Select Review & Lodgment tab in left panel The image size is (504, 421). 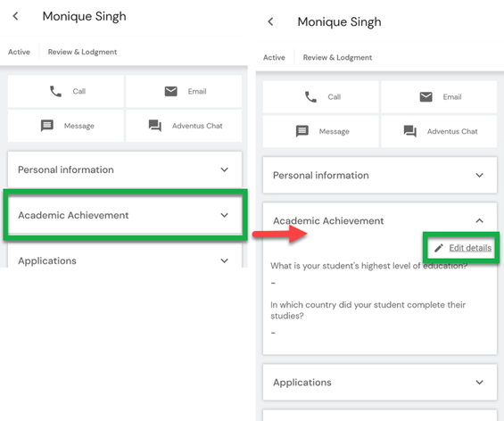pos(82,52)
